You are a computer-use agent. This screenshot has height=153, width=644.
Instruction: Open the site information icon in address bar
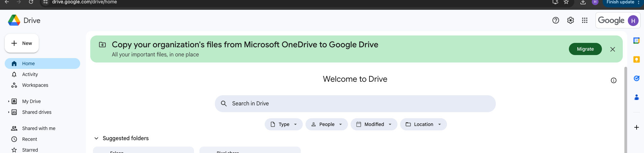(x=46, y=2)
